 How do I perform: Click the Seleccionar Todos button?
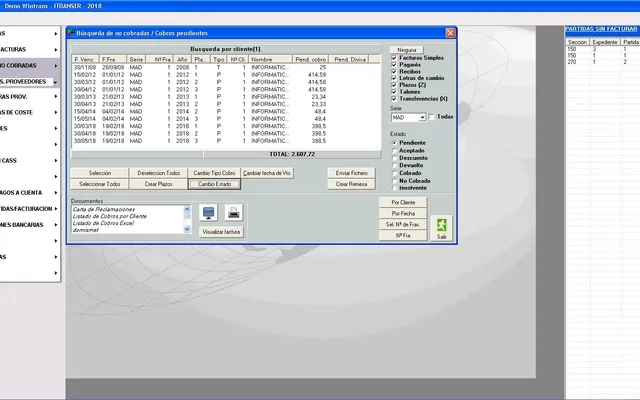pos(100,184)
